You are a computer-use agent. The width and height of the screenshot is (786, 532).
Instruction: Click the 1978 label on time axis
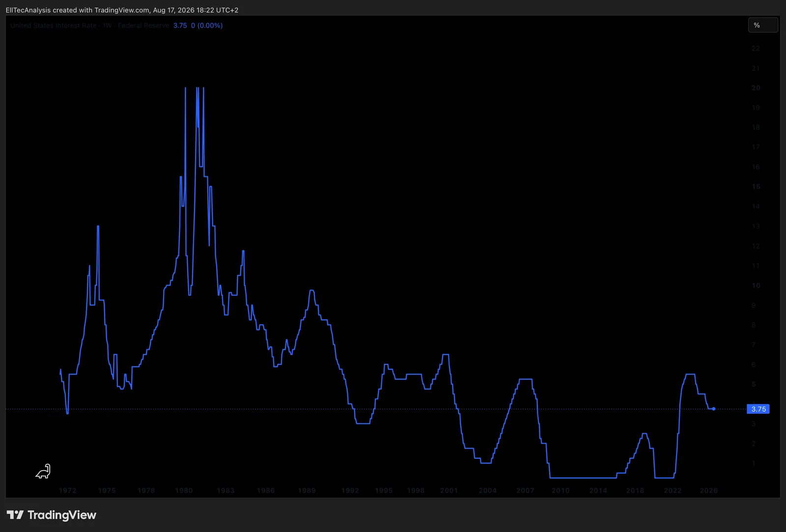(x=146, y=490)
